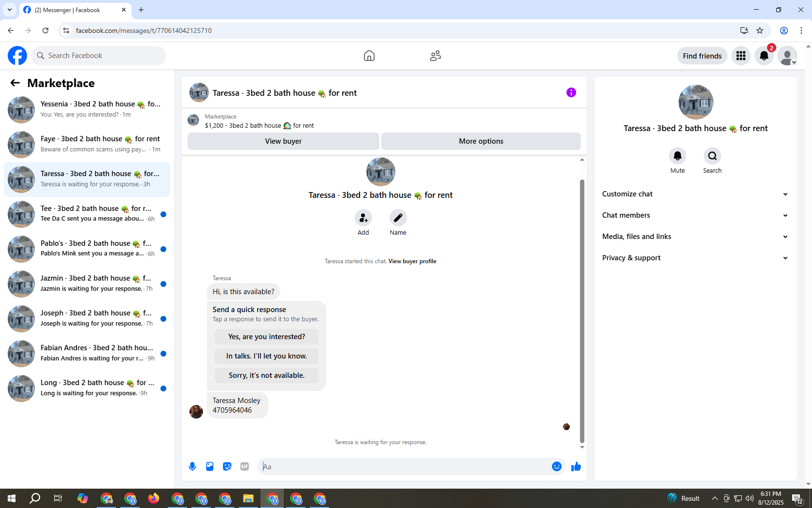Expand the Privacy & support section
This screenshot has height=508, width=812.
click(x=696, y=258)
